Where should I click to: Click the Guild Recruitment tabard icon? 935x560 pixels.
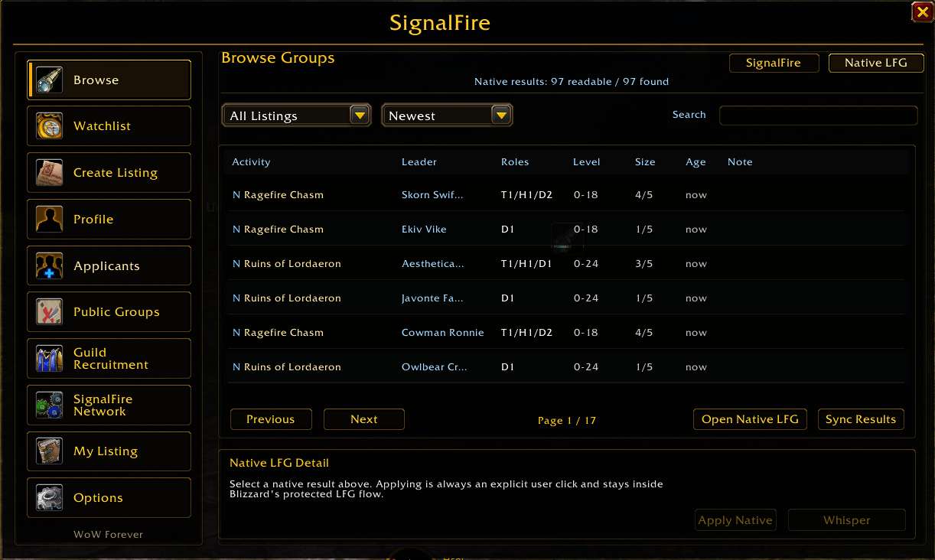[50, 359]
